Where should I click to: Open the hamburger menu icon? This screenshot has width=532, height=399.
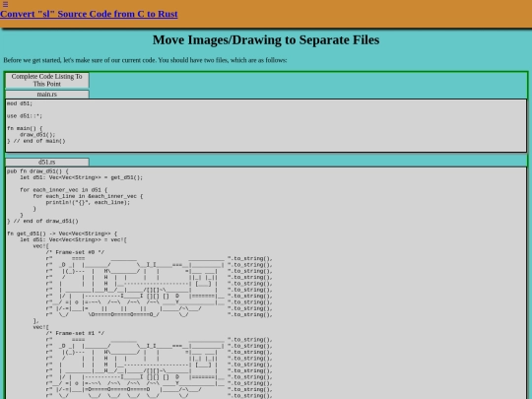tap(5, 4)
